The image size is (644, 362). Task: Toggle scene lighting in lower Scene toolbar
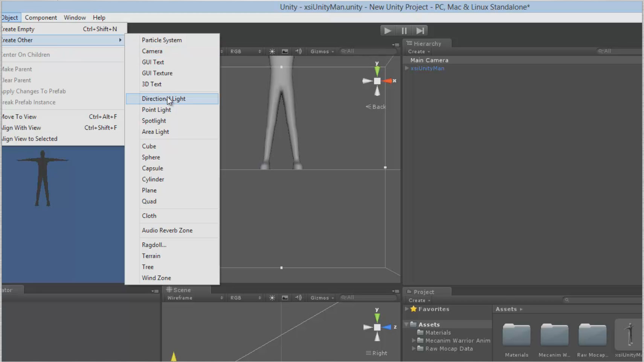point(272,298)
